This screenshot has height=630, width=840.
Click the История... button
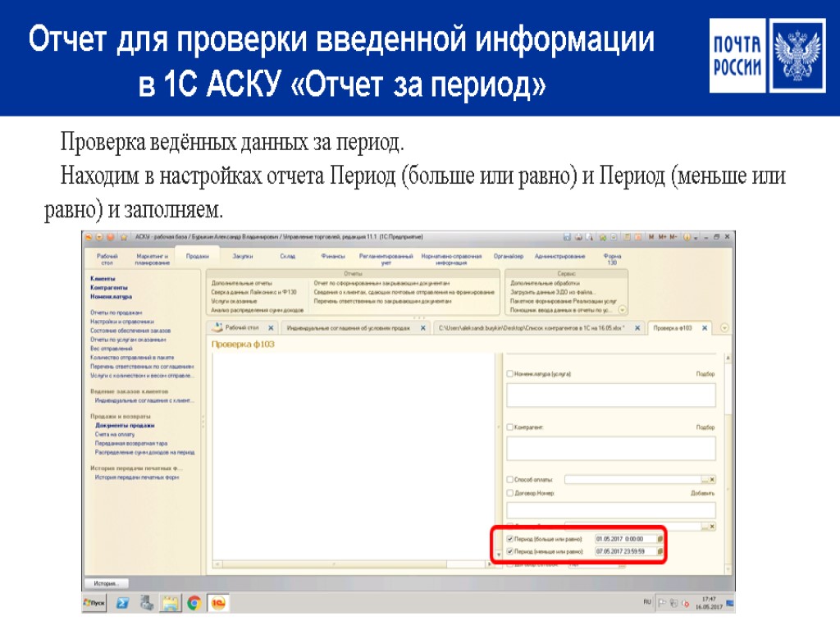(x=106, y=583)
